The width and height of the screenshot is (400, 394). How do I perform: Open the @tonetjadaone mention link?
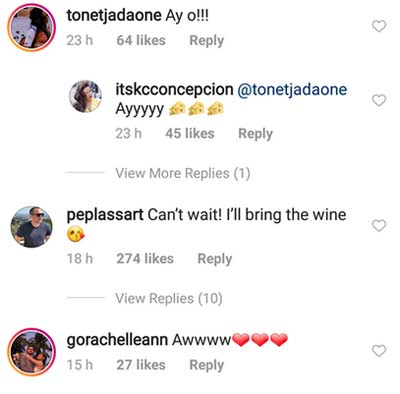(292, 90)
